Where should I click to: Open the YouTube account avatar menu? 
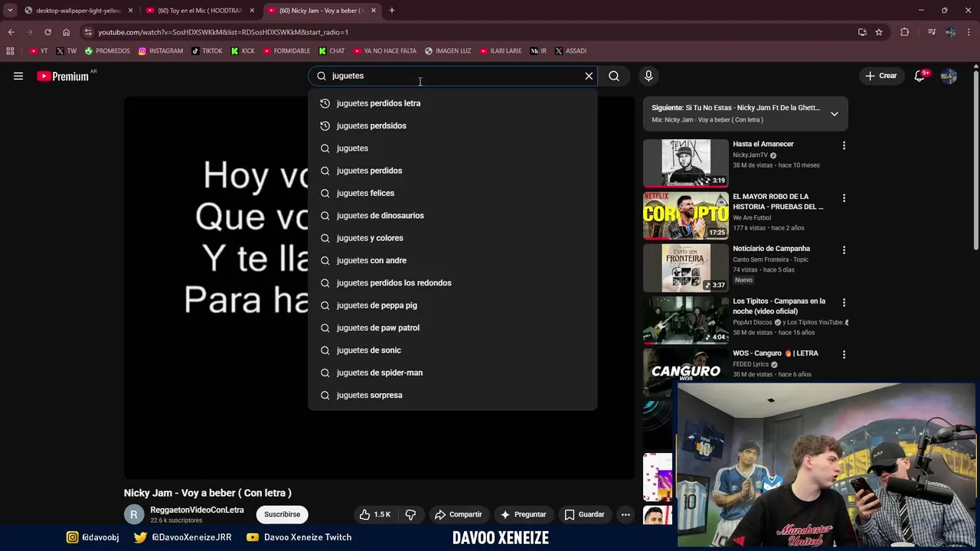(949, 76)
